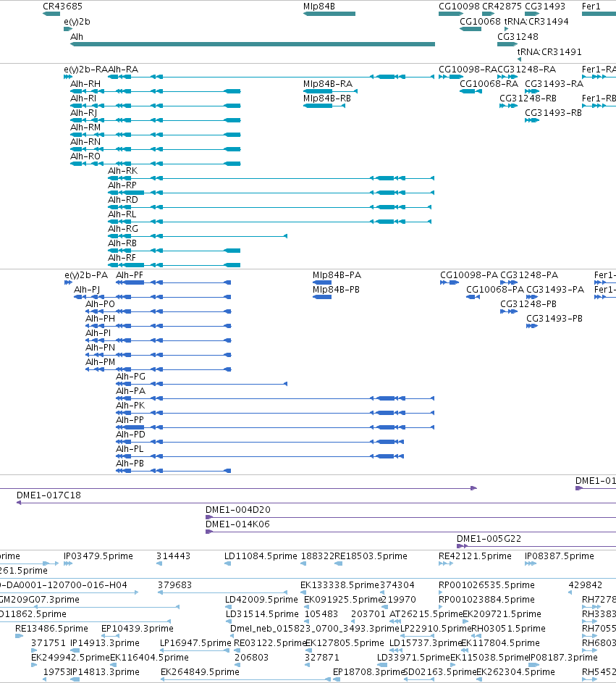
Task: Select the Alh-PG protein label
Action: [130, 377]
